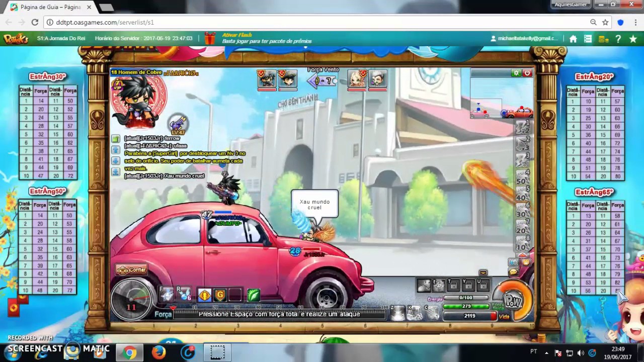The height and width of the screenshot is (362, 644).
Task: Click the battle minimap
Action: click(501, 99)
